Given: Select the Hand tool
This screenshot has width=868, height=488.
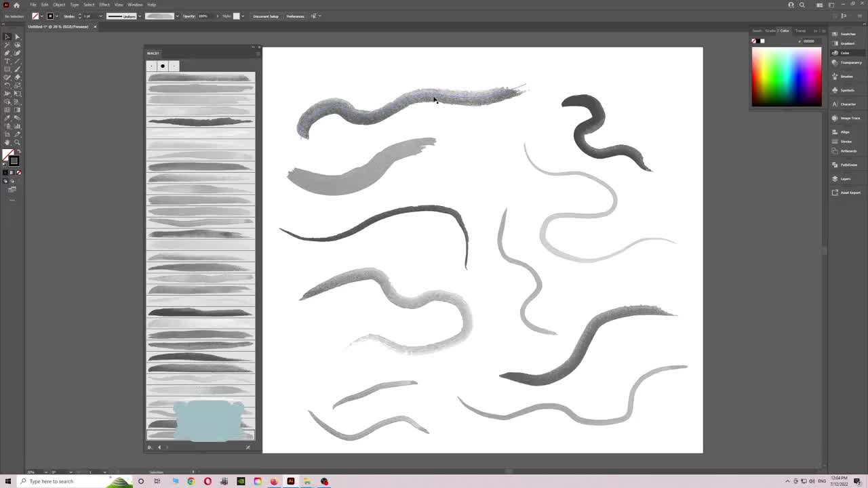Looking at the screenshot, I should tap(7, 142).
